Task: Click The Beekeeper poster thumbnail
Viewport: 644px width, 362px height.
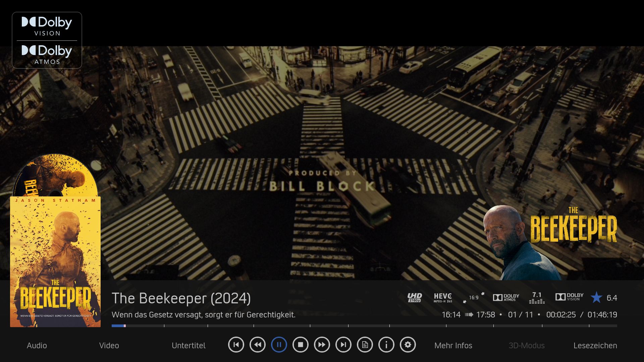Action: (55, 261)
